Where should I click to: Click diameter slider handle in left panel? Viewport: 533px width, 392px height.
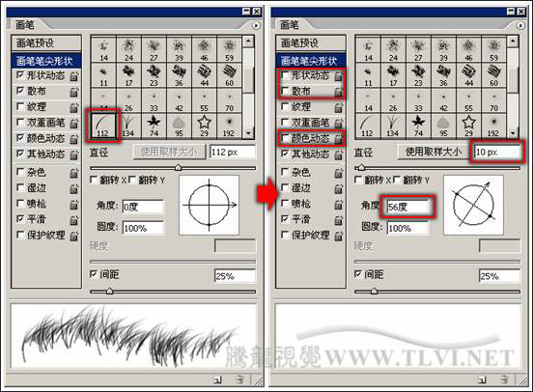178,167
